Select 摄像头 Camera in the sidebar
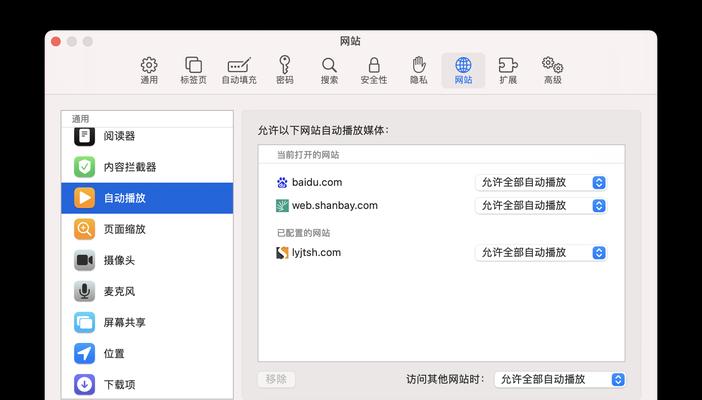The image size is (702, 400). click(x=147, y=260)
